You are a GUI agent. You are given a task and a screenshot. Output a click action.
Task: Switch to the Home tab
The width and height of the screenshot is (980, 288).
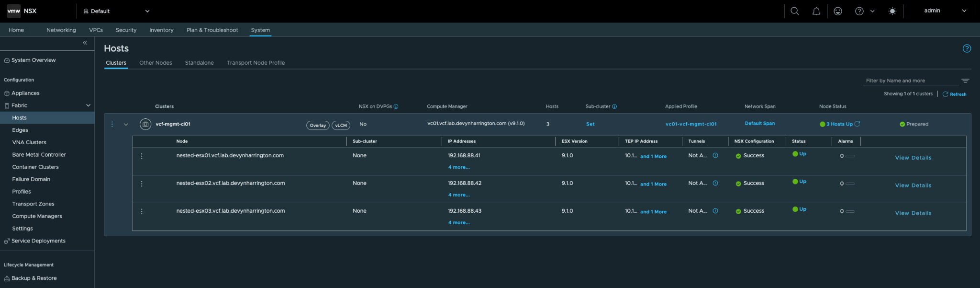pos(16,30)
